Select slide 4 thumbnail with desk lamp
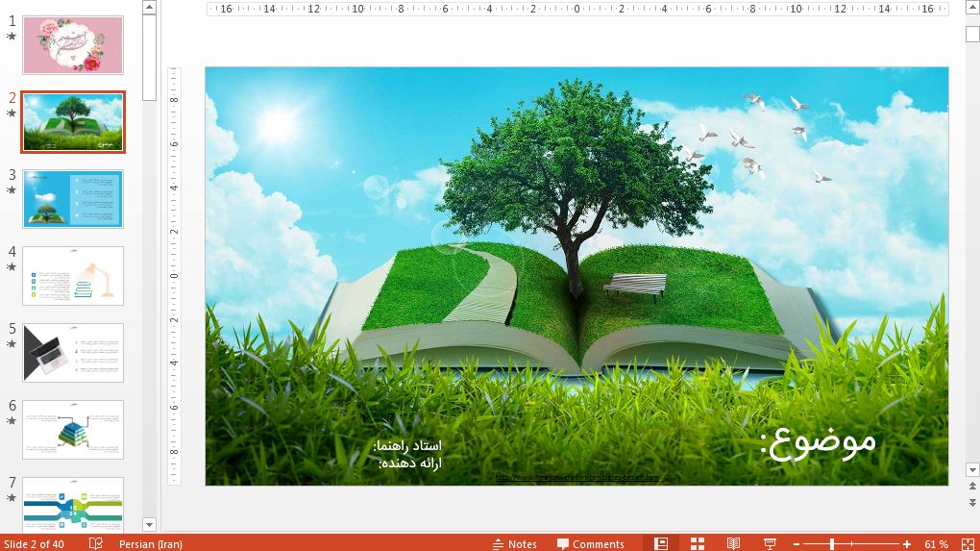This screenshot has width=980, height=551. tap(73, 276)
